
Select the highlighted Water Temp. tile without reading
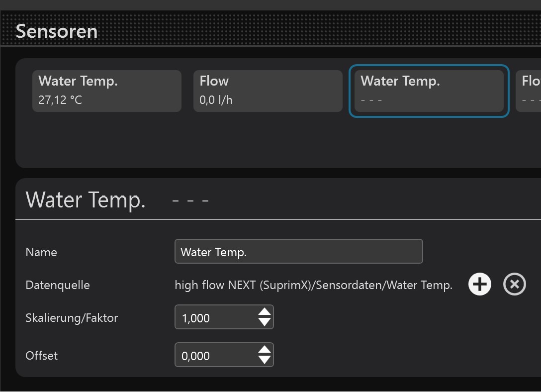pyautogui.click(x=429, y=91)
